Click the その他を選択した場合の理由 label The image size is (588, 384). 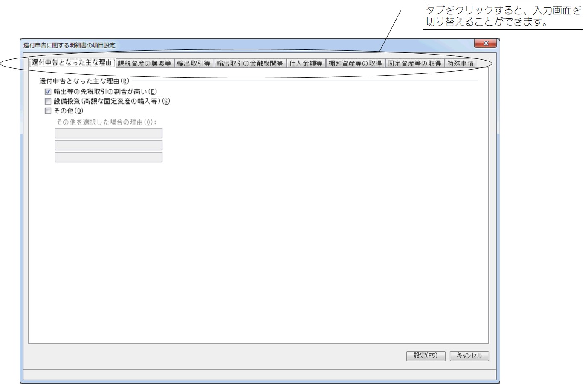[106, 122]
